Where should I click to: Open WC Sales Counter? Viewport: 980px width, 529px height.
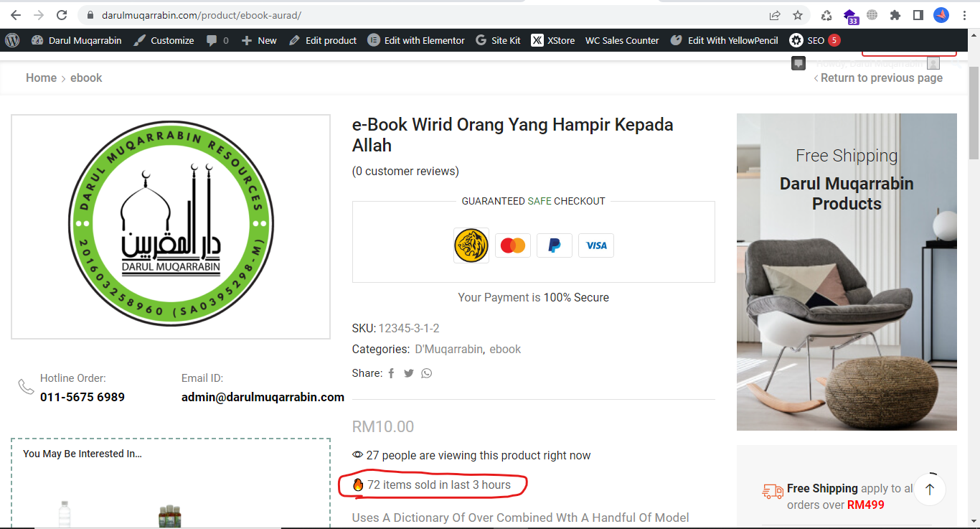622,40
